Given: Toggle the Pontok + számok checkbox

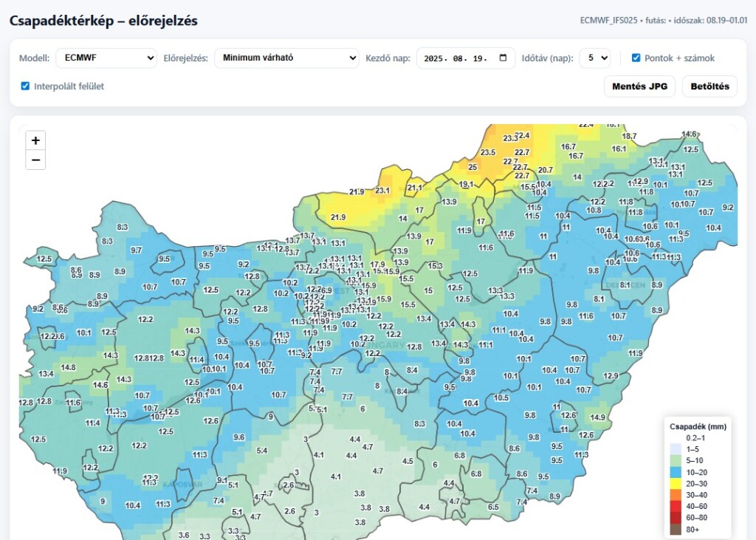Looking at the screenshot, I should 636,58.
